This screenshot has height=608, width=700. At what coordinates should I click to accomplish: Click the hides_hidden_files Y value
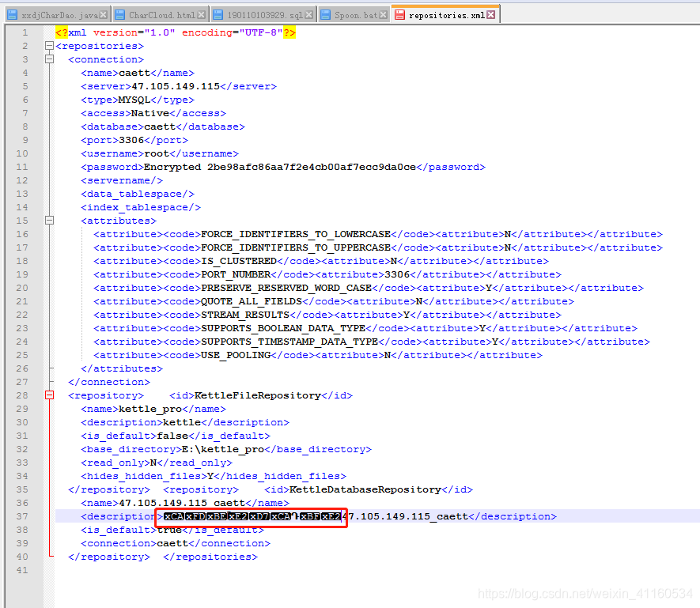[210, 476]
